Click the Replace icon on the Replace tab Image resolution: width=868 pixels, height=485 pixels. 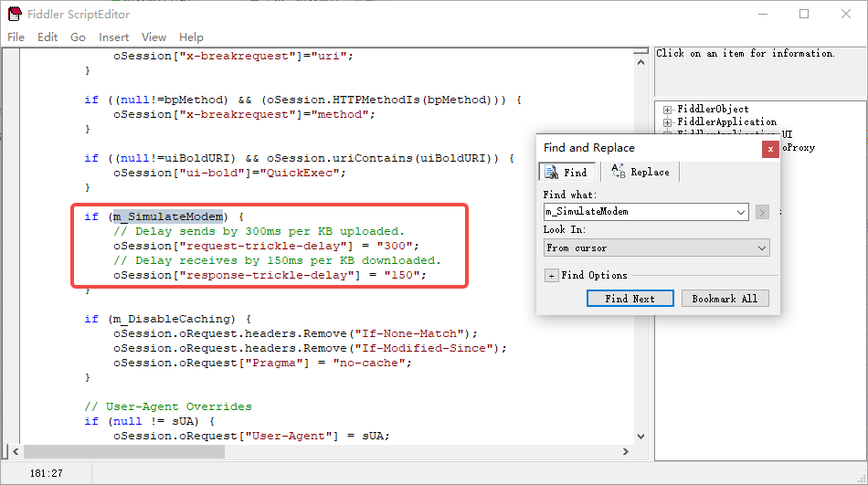click(x=619, y=171)
